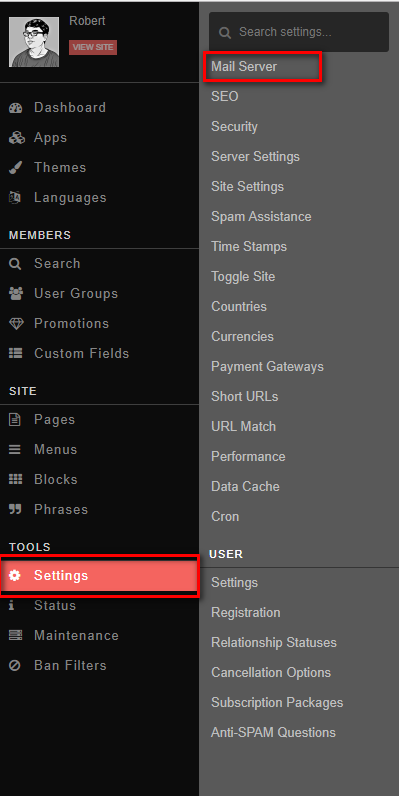The width and height of the screenshot is (399, 796).
Task: Open the Data Cache settings
Action: coord(246,486)
